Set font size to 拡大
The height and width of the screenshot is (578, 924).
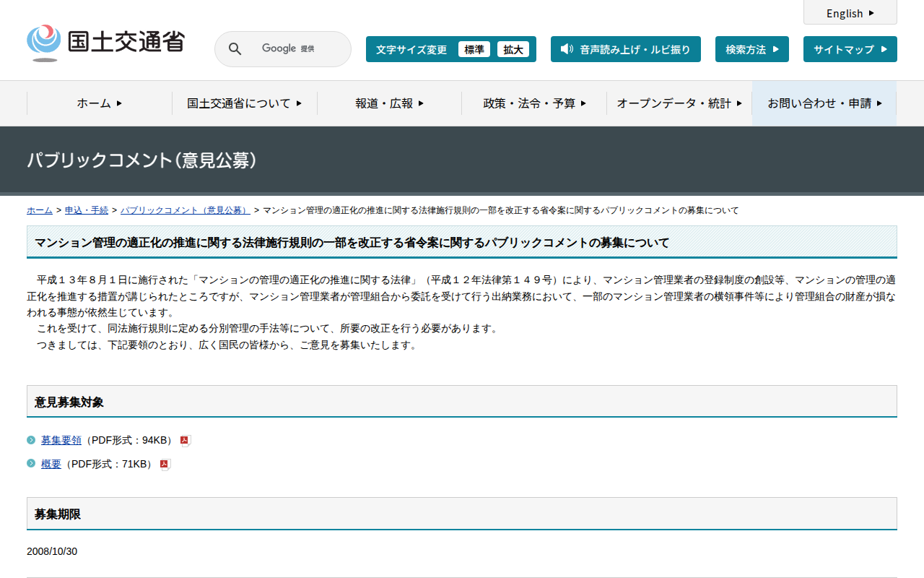pyautogui.click(x=513, y=49)
